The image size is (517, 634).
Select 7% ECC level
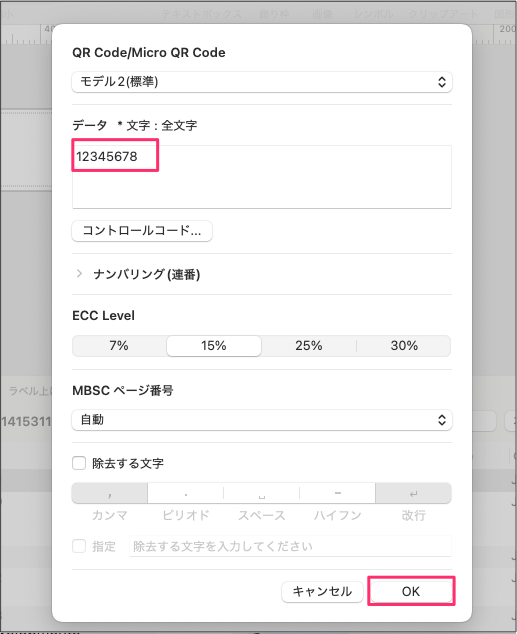click(119, 346)
